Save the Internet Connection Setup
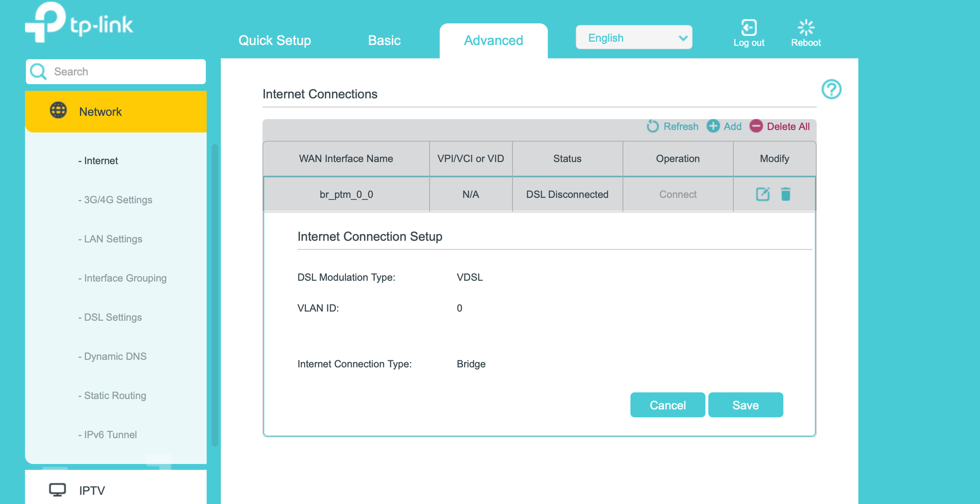This screenshot has width=980, height=504. [x=745, y=405]
